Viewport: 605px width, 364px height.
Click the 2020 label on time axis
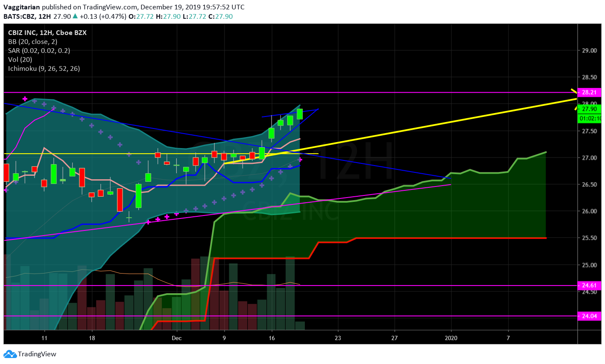[451, 338]
